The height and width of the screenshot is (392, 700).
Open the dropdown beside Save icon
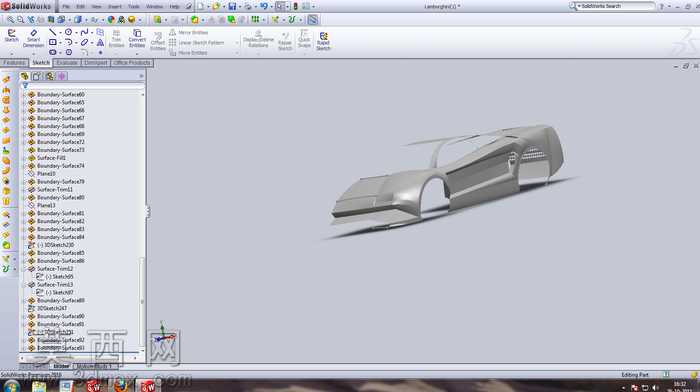[239, 7]
